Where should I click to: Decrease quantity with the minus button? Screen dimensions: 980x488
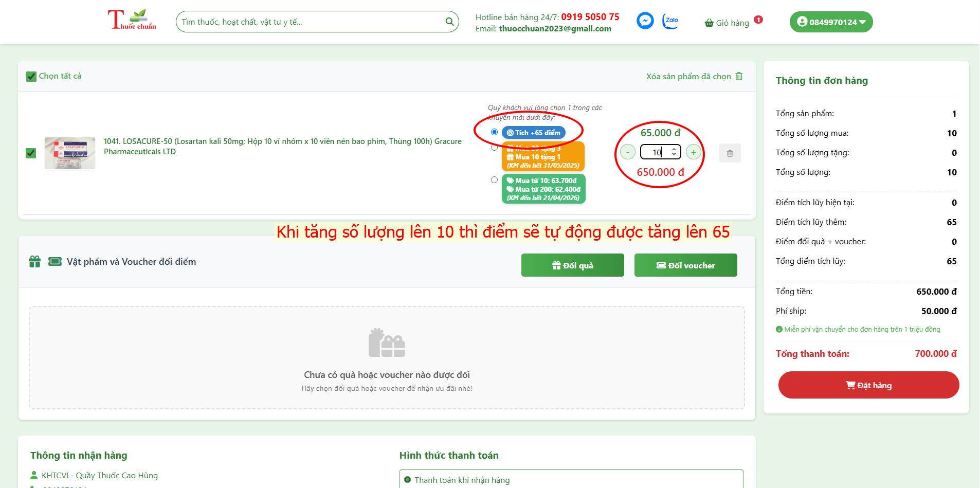[x=627, y=152]
